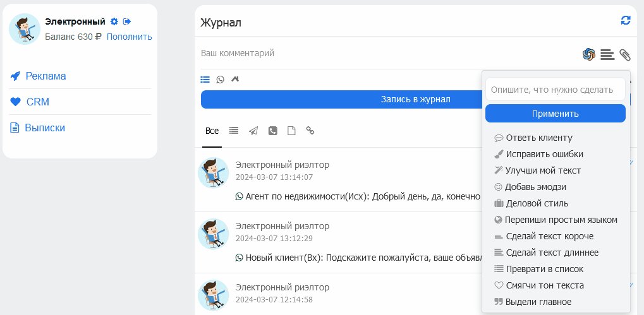Screen dimensions: 644x315
Task: Switch to the phone calls filter tab
Action: pyautogui.click(x=273, y=131)
